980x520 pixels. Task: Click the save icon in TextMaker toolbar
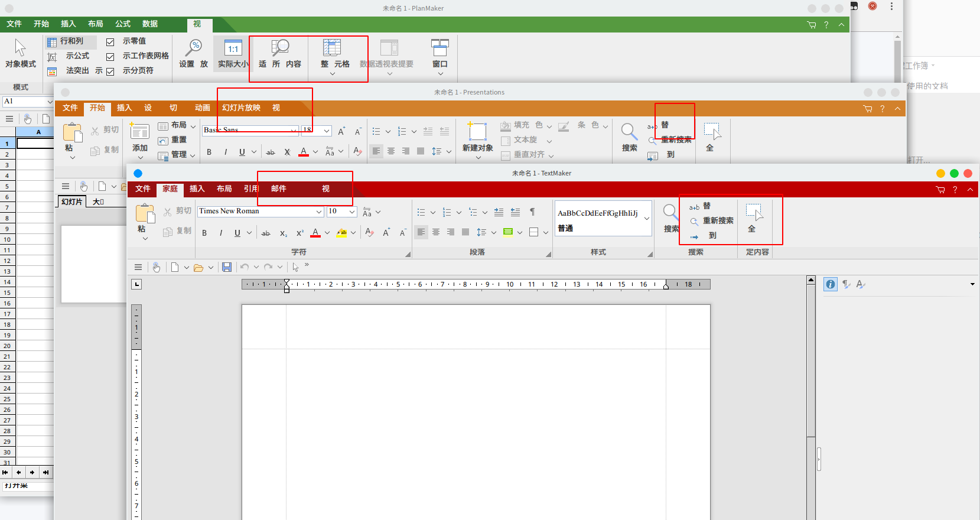tap(227, 267)
